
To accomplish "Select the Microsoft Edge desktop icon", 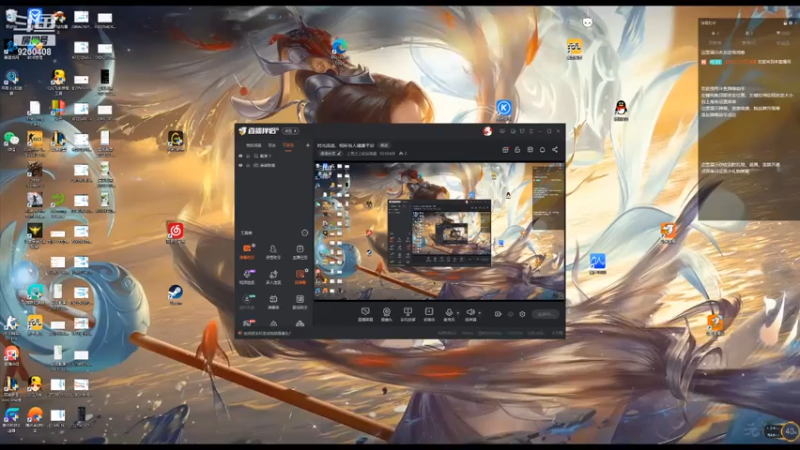I will (339, 51).
